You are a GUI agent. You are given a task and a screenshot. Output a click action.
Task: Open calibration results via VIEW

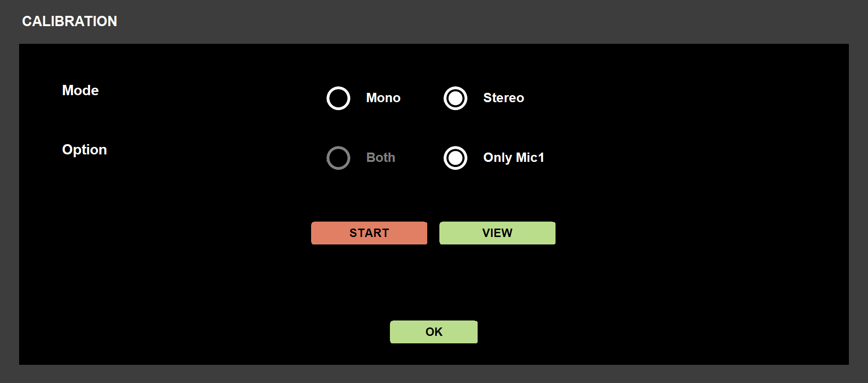click(x=497, y=233)
